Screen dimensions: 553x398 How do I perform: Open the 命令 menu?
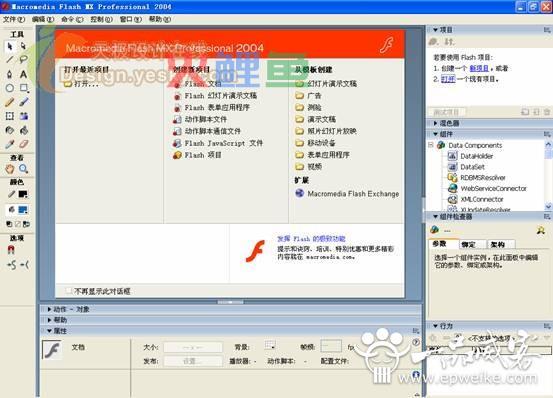(72, 19)
